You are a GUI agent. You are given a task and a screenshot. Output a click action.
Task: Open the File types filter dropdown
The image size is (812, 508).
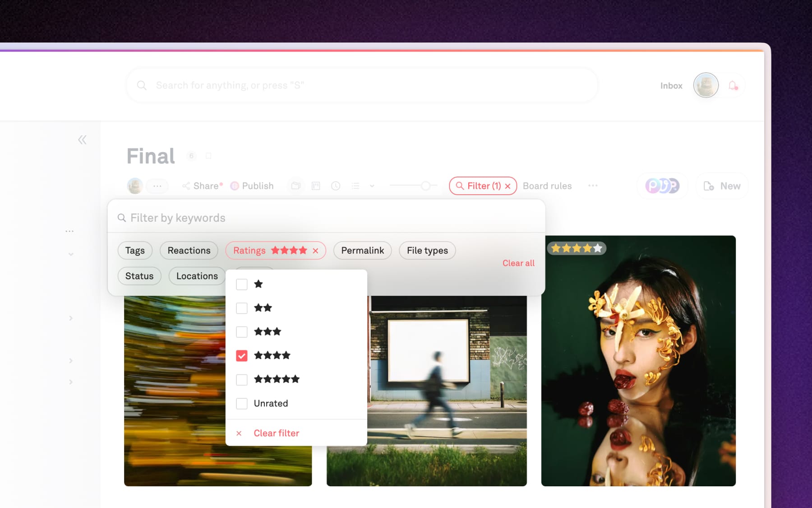coord(427,251)
